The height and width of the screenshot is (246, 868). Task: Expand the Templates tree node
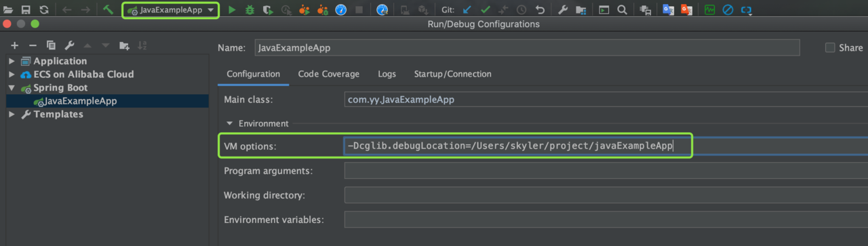point(12,115)
